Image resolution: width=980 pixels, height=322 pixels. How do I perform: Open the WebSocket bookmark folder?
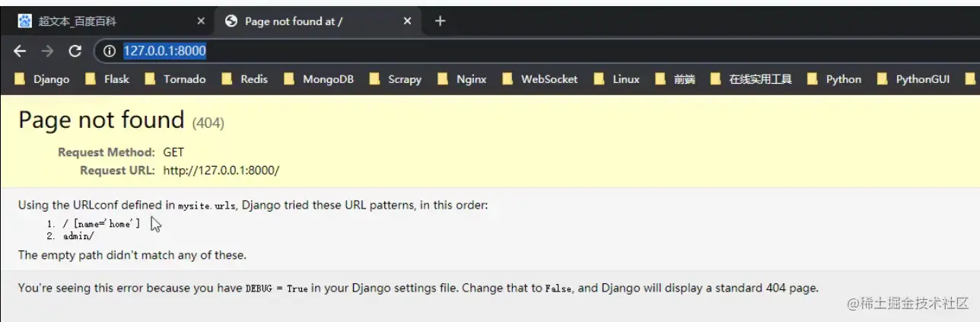tap(540, 79)
